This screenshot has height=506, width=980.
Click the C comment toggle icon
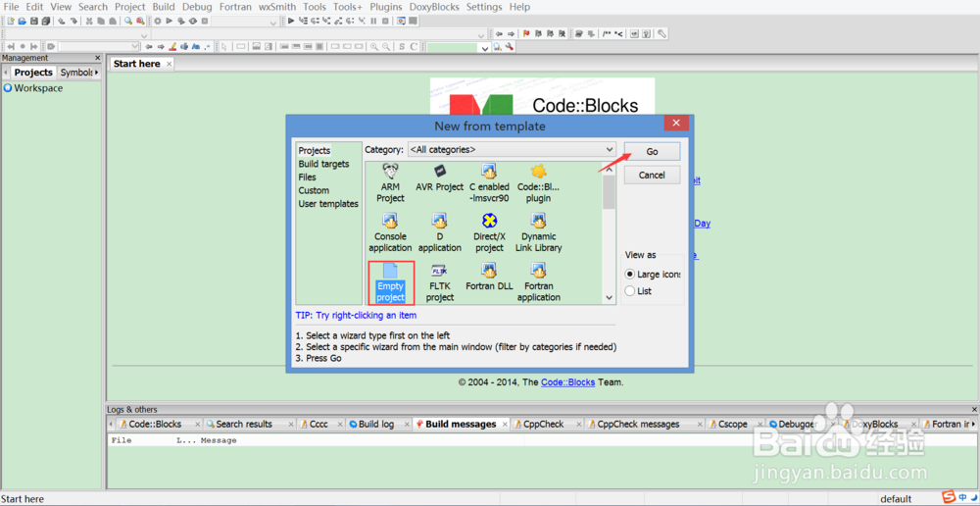point(414,46)
